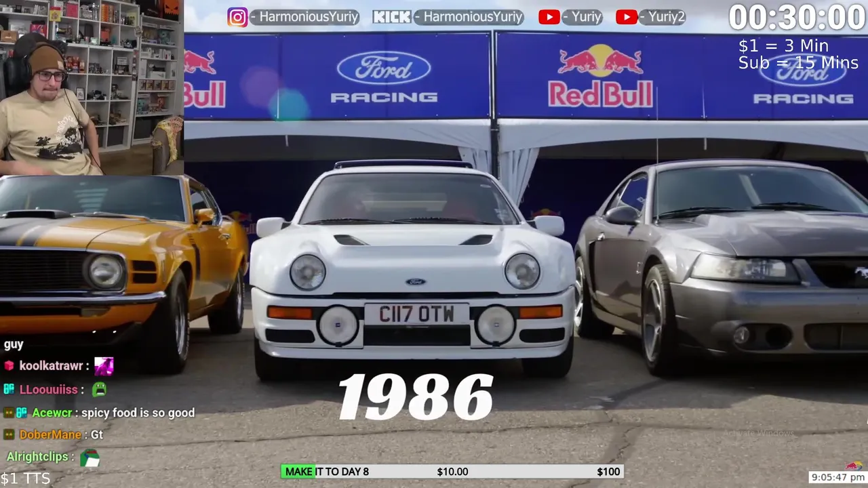Click the HarmoniousYuriy Instagram handle label

click(304, 17)
